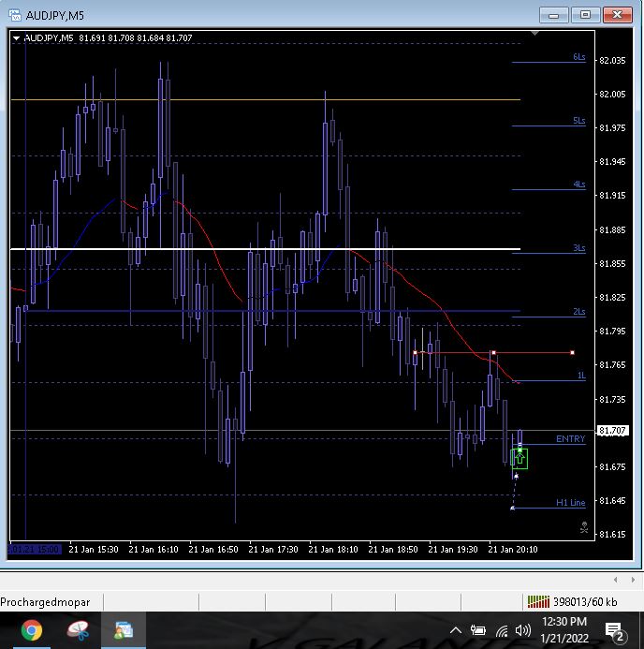The width and height of the screenshot is (644, 649).
Task: Click the AUDJPY chart window title icon
Action: click(x=14, y=14)
